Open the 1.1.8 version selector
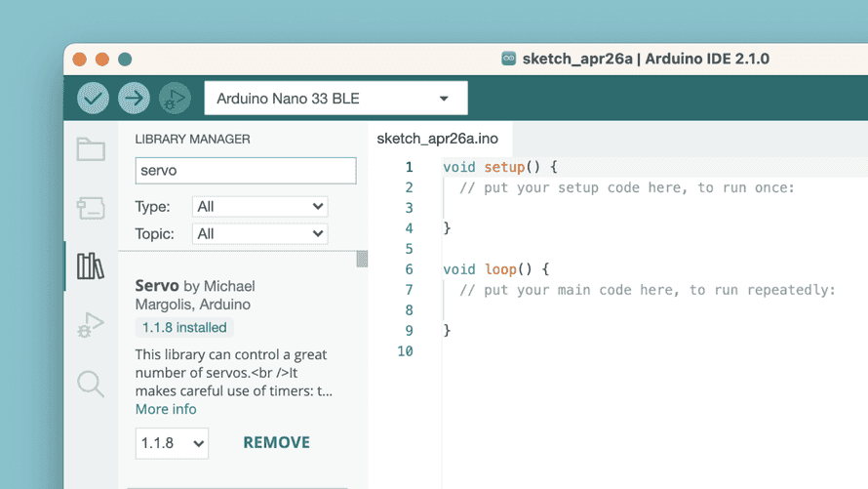 (x=172, y=443)
